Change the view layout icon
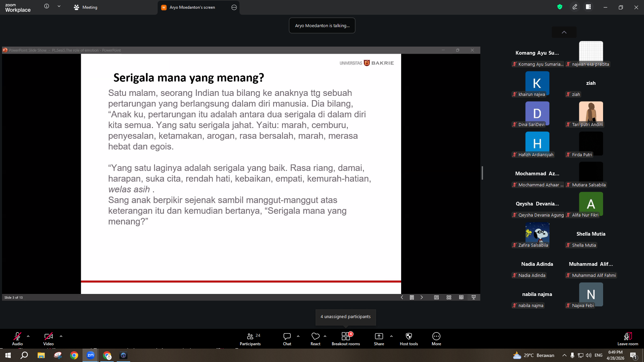The height and width of the screenshot is (362, 644). tap(588, 7)
